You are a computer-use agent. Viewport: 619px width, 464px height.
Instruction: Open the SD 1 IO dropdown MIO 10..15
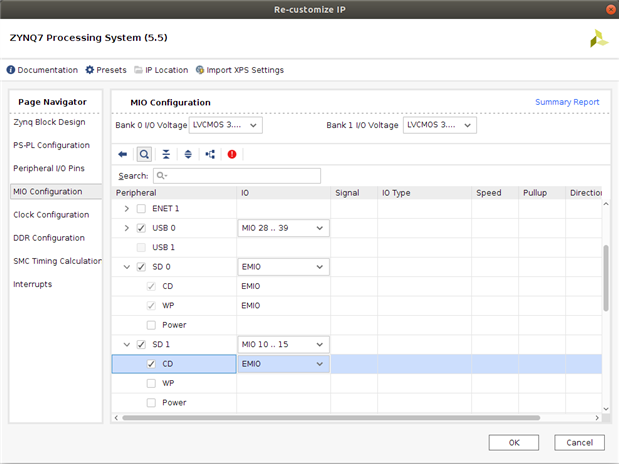pyautogui.click(x=283, y=345)
